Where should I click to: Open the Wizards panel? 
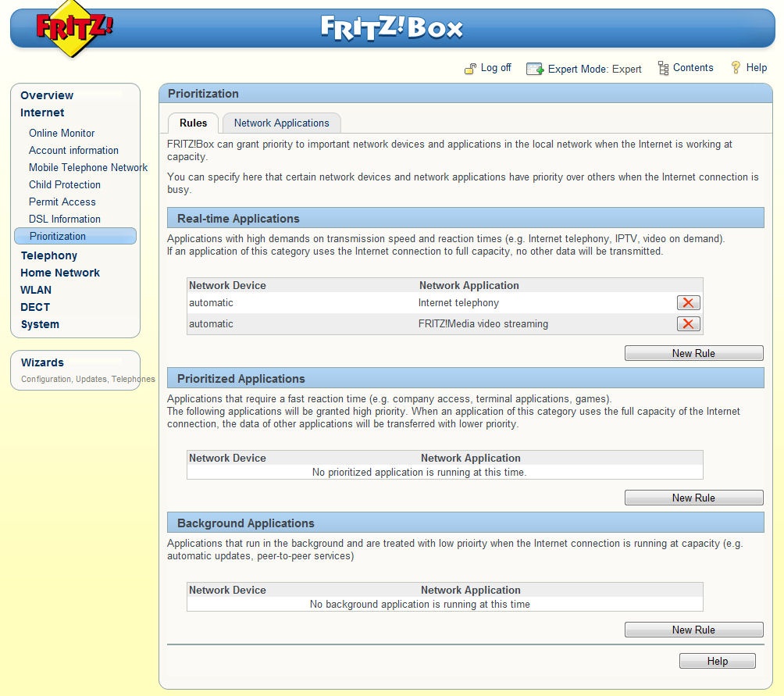[x=42, y=362]
